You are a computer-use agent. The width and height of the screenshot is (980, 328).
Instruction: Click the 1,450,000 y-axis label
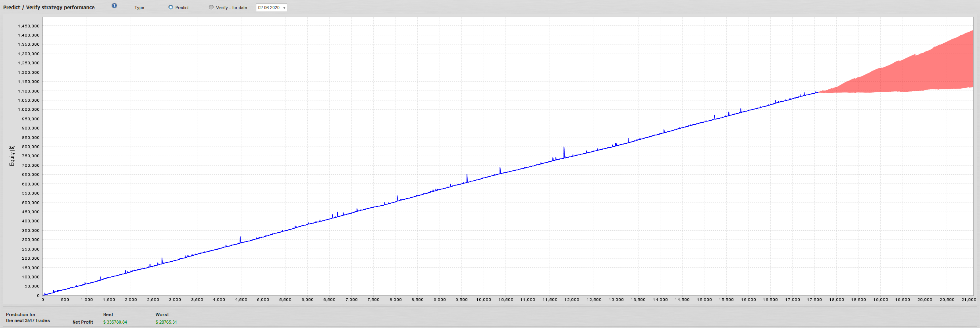(x=29, y=26)
